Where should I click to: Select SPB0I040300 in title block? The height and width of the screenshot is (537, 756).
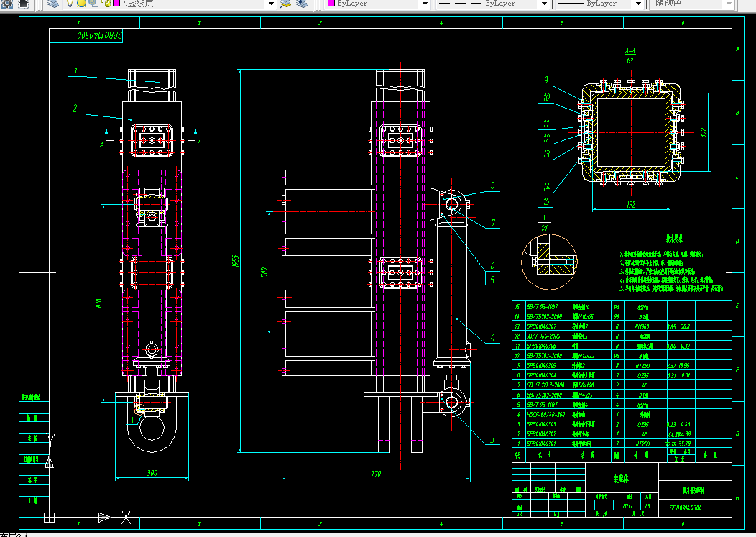click(x=685, y=508)
